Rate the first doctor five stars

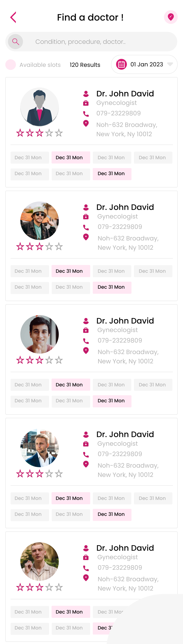coord(59,133)
